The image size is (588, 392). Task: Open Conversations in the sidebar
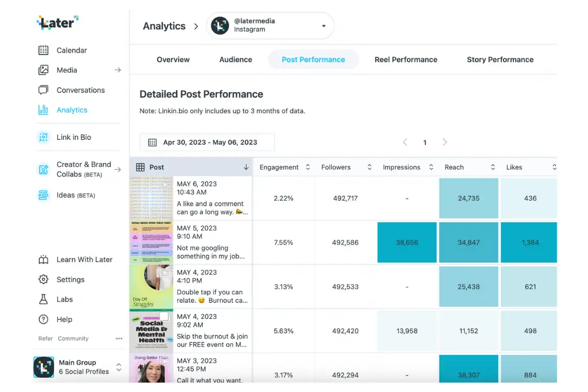click(80, 90)
